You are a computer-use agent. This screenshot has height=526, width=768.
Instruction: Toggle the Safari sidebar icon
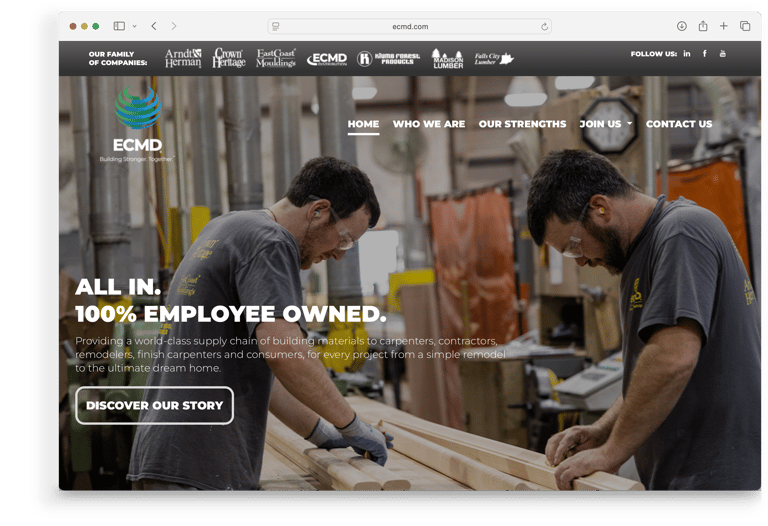coord(119,26)
